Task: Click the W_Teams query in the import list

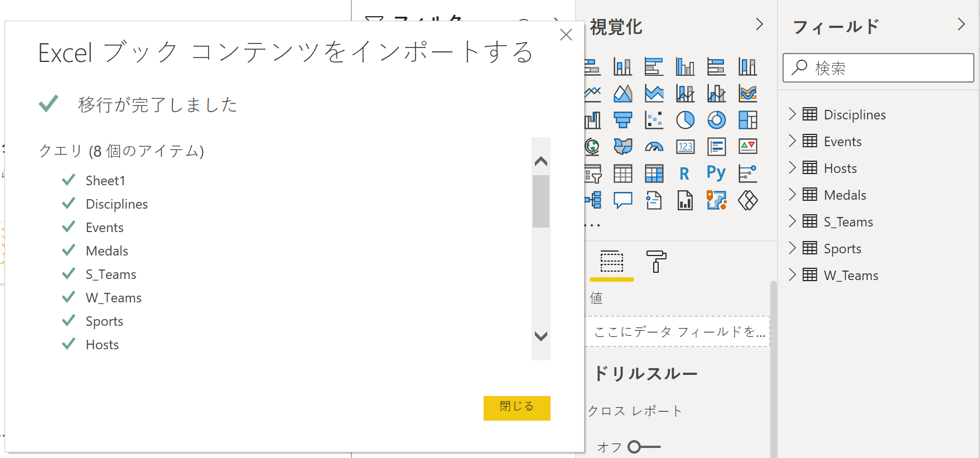Action: (x=114, y=298)
